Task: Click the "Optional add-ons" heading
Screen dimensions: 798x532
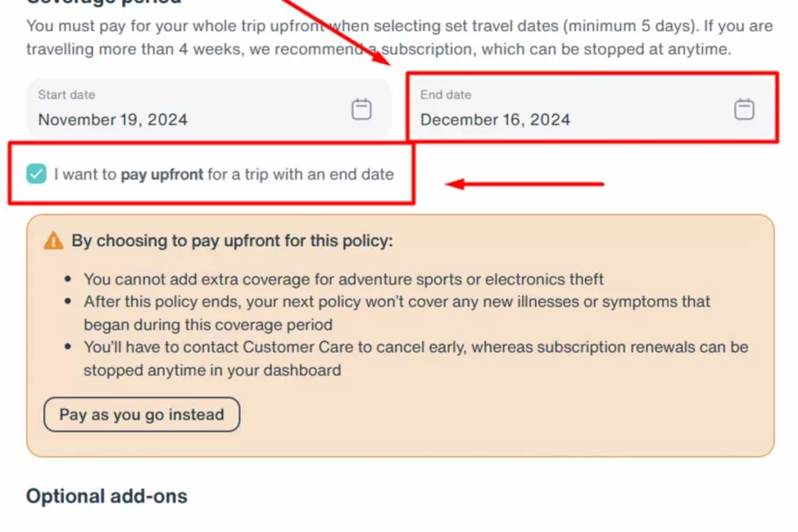Action: pyautogui.click(x=107, y=496)
